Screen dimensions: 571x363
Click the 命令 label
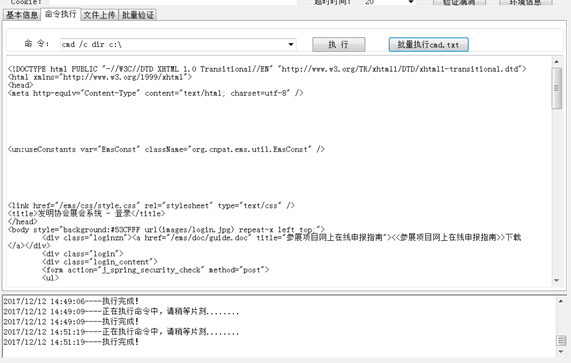point(37,44)
